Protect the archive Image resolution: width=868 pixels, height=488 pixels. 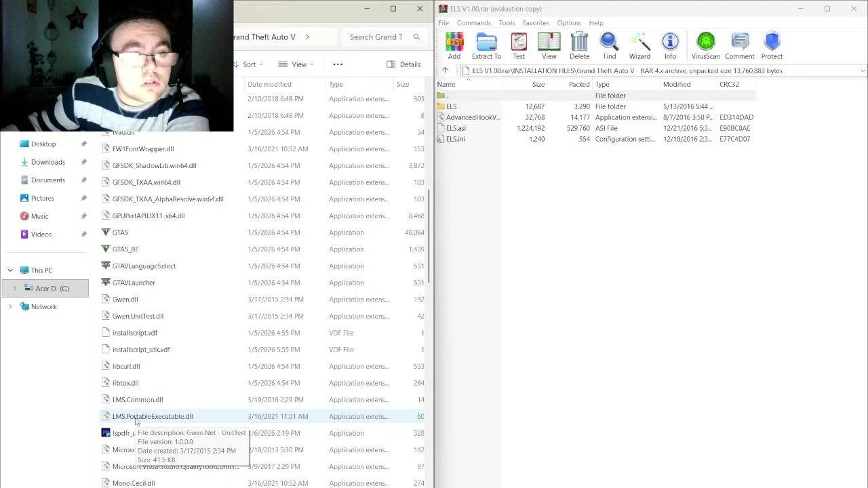coord(772,46)
